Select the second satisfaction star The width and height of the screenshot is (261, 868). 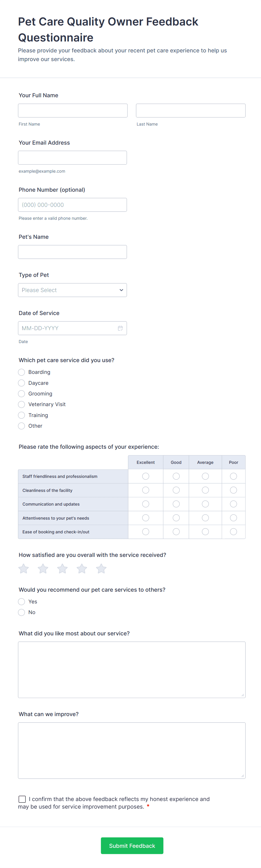coord(43,569)
